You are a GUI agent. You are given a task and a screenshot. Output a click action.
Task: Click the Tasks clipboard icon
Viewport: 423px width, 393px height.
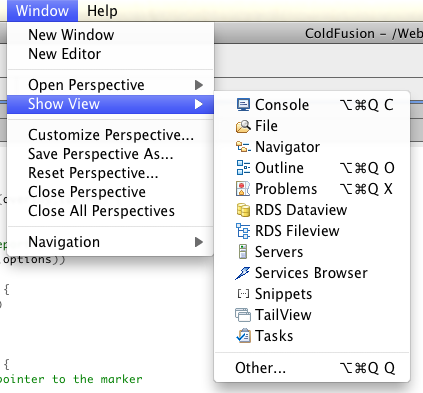243,336
